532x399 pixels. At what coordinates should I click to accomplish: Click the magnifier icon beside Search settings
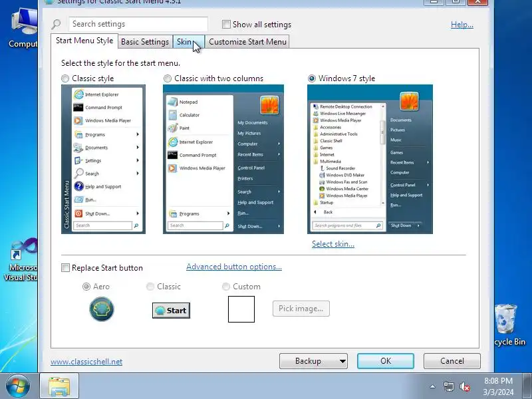[56, 24]
